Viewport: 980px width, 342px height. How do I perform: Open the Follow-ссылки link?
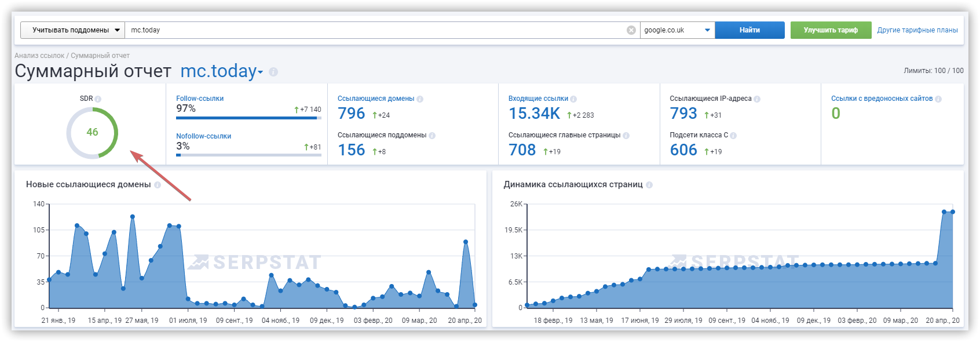(200, 99)
